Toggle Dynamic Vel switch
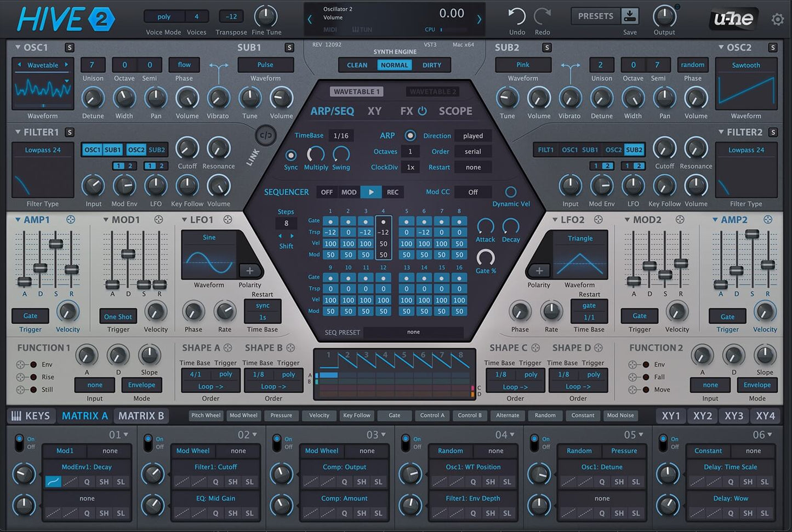The height and width of the screenshot is (532, 792). tap(510, 192)
